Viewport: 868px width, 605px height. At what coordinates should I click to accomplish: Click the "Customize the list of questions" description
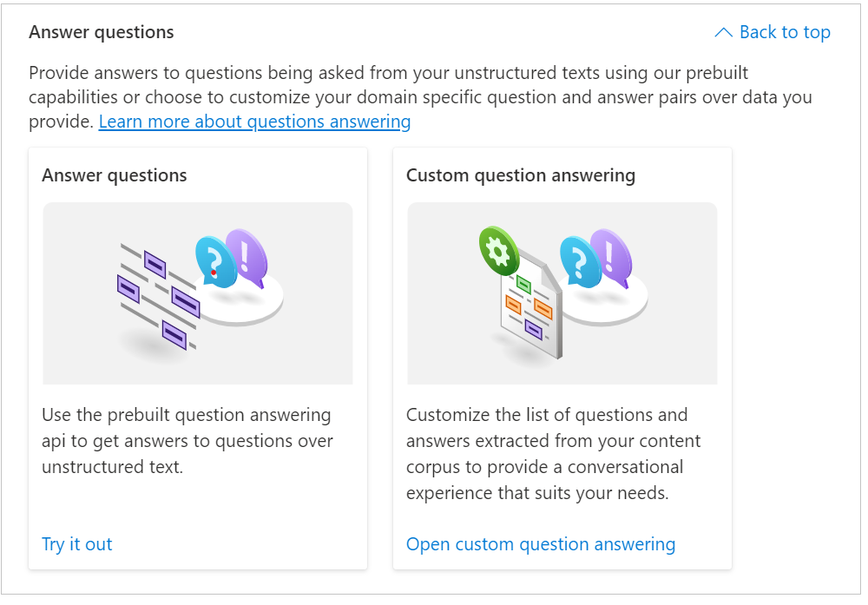[x=553, y=454]
